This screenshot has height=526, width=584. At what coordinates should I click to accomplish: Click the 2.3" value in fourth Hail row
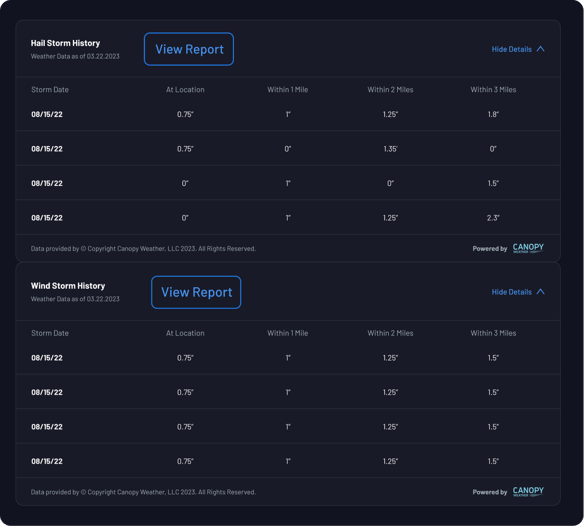click(x=493, y=218)
